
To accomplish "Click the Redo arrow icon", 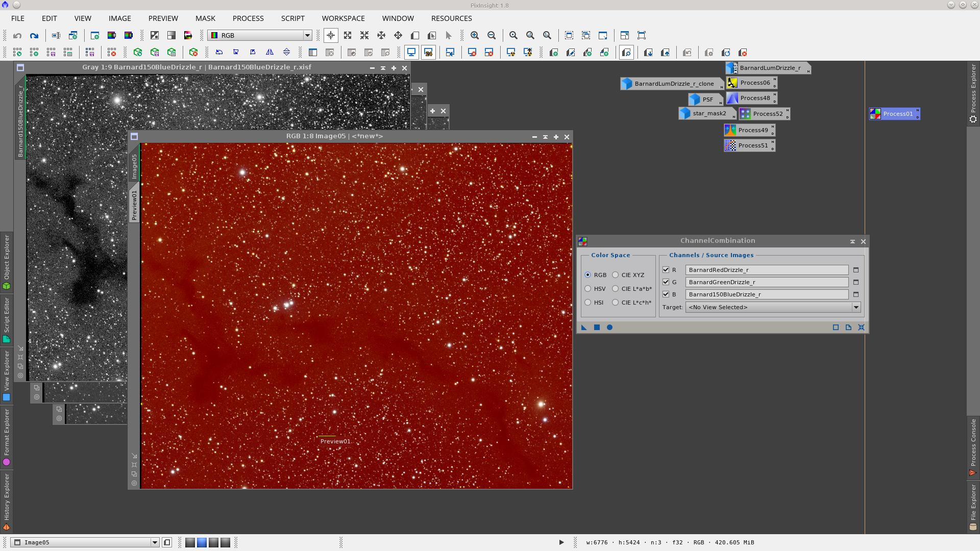I will 34,35.
